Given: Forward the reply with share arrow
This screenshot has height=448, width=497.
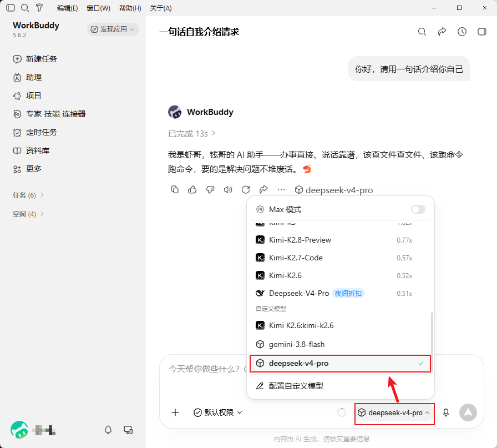Looking at the screenshot, I should pyautogui.click(x=263, y=190).
